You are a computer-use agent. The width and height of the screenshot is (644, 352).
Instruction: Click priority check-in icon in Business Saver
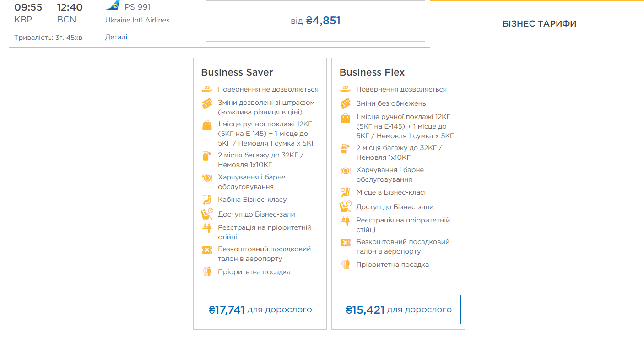click(x=207, y=228)
